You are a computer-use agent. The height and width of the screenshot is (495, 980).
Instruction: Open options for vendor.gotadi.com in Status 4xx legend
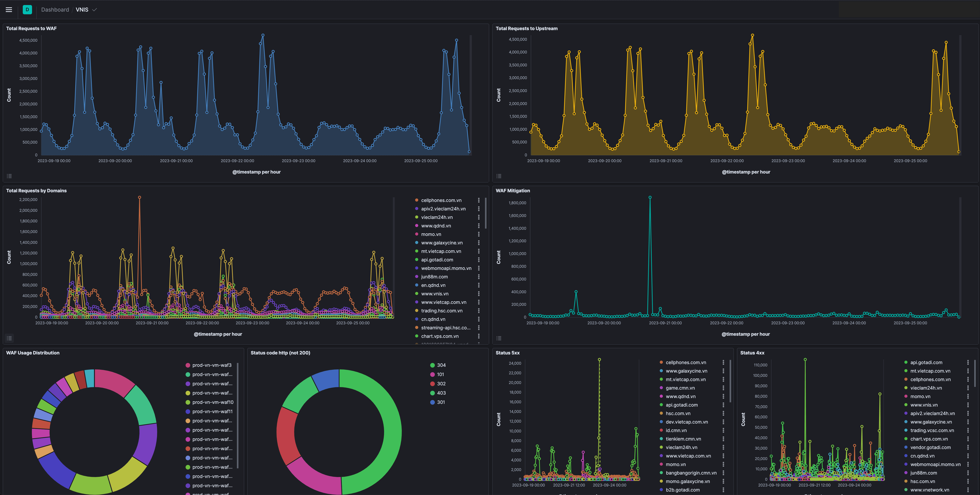(x=968, y=447)
